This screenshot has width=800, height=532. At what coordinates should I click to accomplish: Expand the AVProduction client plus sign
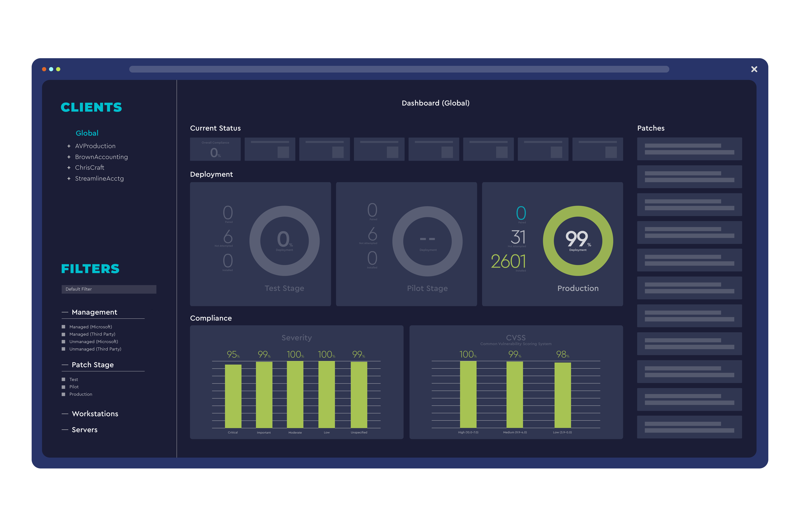coord(69,146)
